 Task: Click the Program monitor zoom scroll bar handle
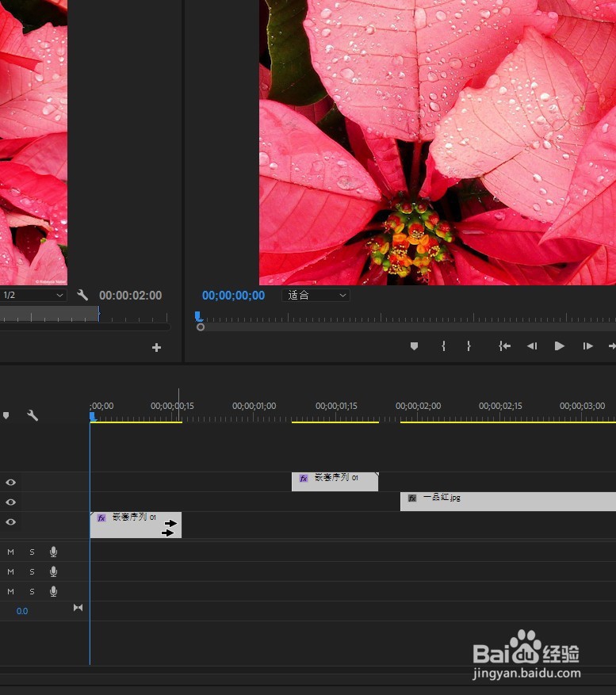(x=201, y=327)
